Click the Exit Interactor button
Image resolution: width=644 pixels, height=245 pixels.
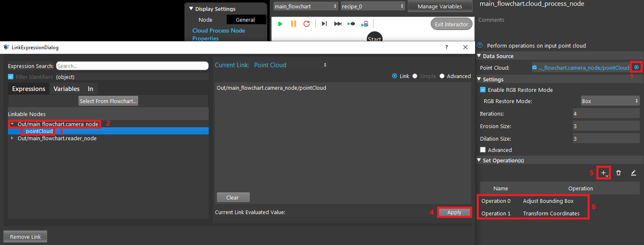pyautogui.click(x=451, y=24)
